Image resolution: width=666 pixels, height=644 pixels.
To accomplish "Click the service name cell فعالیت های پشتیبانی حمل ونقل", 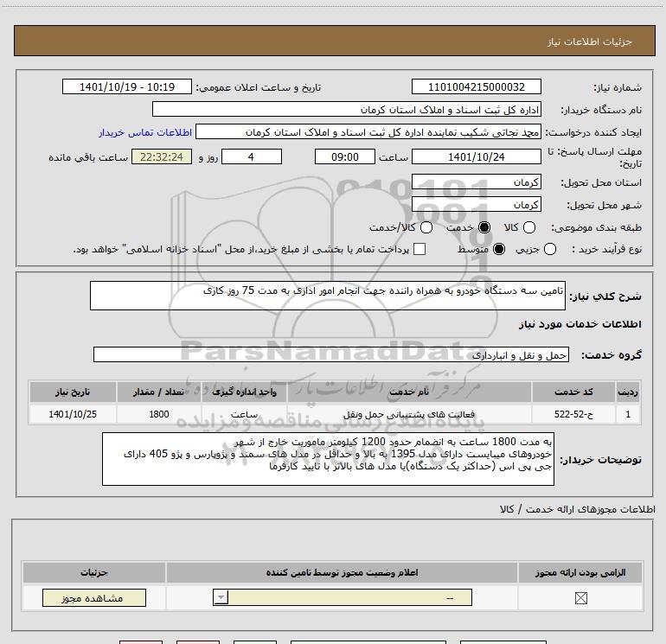I will coord(409,414).
